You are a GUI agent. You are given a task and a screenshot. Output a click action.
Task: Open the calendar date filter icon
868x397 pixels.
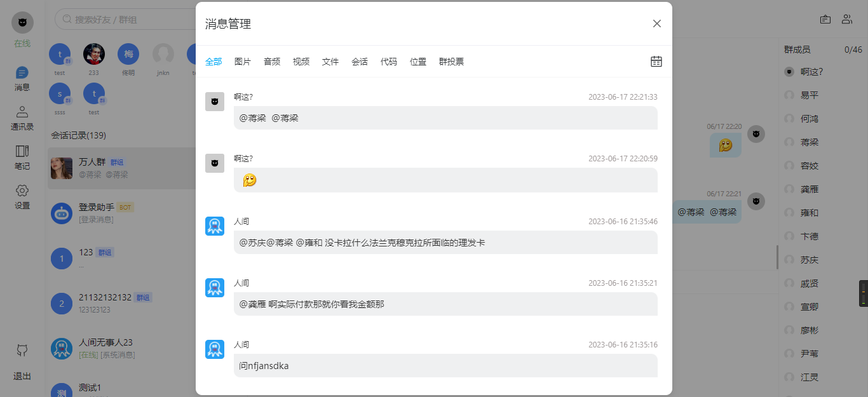[x=656, y=62]
